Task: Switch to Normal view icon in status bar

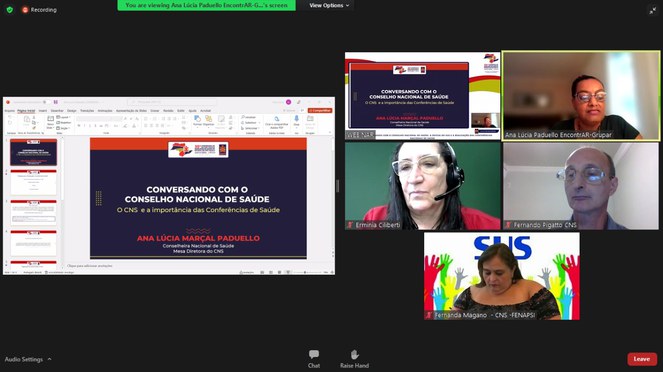Action: [x=262, y=272]
